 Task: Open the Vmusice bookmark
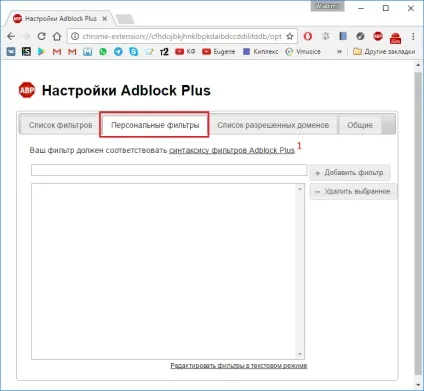[303, 52]
